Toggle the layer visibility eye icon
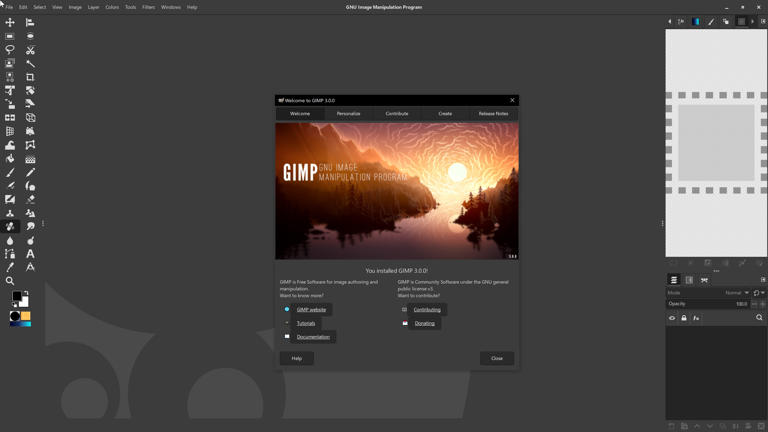This screenshot has width=768, height=432. click(x=672, y=318)
